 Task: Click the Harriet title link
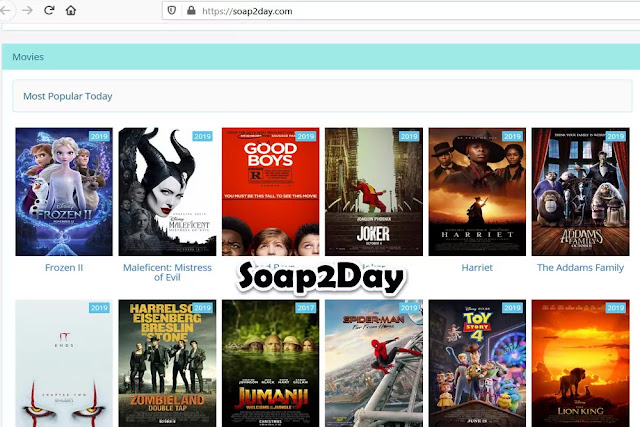click(477, 268)
